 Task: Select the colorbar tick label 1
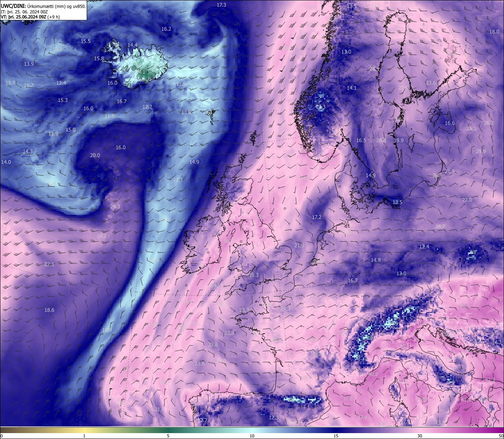coord(84,436)
